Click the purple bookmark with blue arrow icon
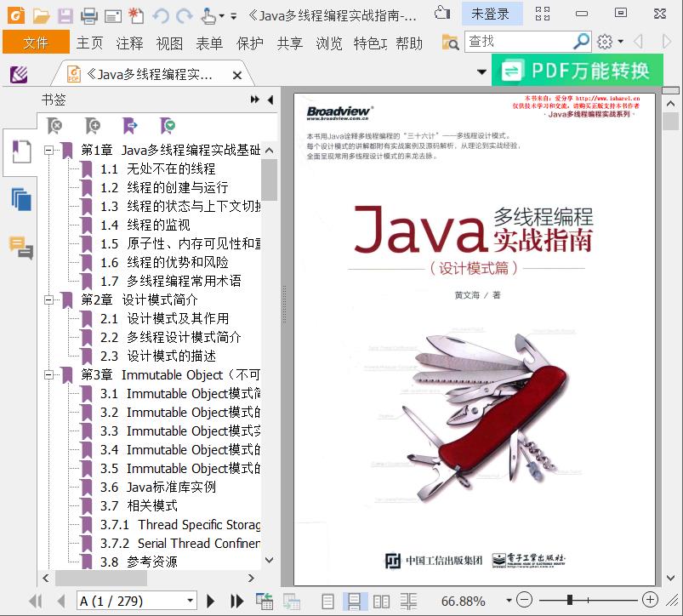 (x=130, y=126)
